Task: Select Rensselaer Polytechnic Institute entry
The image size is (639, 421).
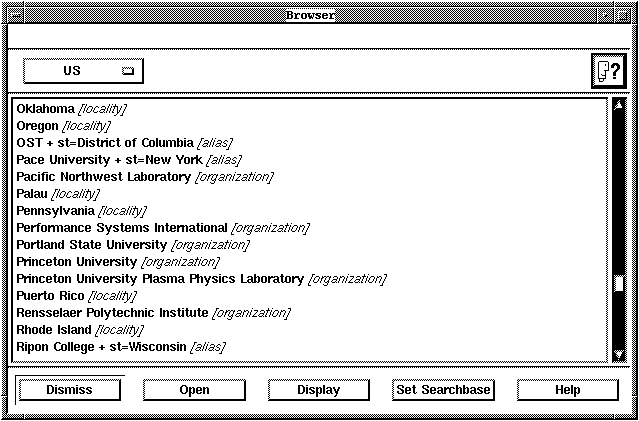Action: point(153,312)
